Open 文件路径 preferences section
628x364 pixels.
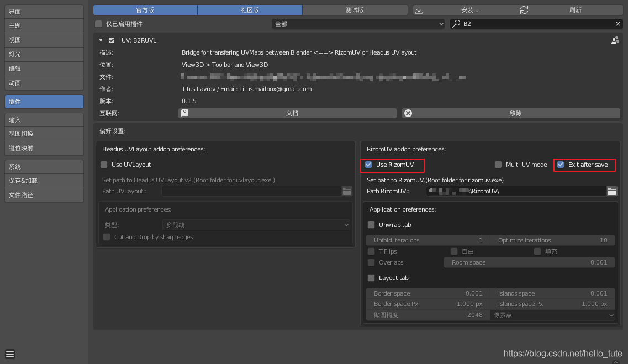tap(44, 196)
